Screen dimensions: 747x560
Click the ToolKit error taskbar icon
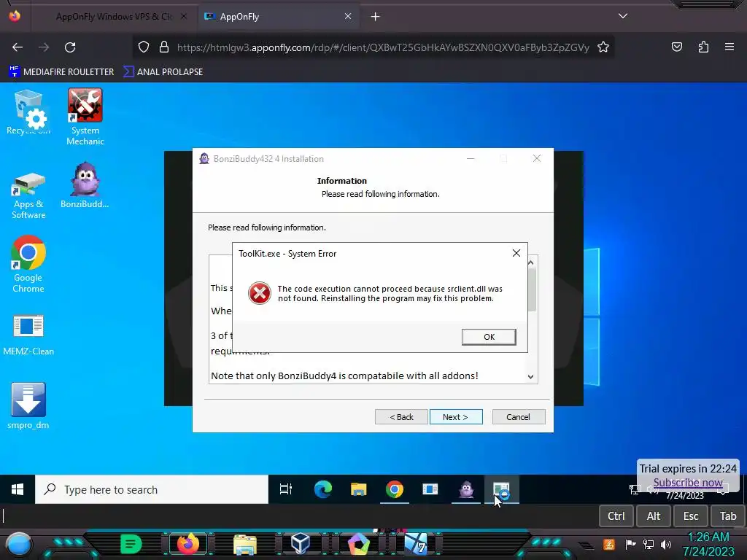502,489
